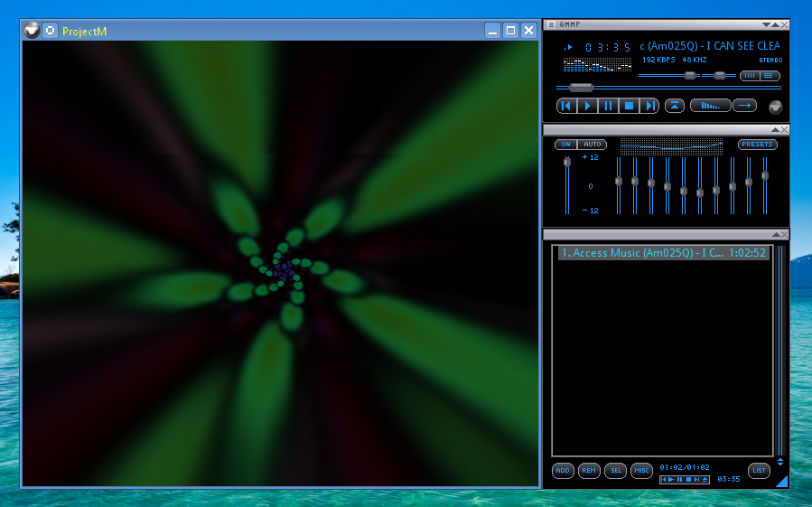Toggle the equalizer AUTO button
Screen dimensions: 812x507
coord(592,145)
